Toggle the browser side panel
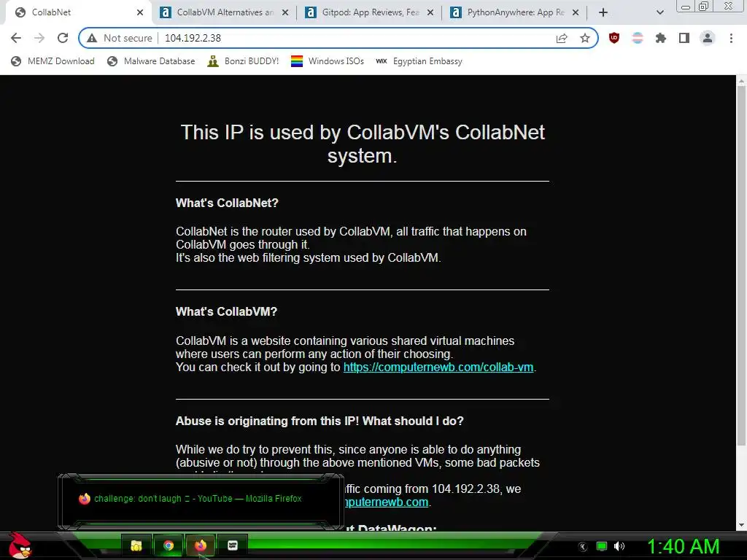The image size is (747, 560). pyautogui.click(x=684, y=38)
